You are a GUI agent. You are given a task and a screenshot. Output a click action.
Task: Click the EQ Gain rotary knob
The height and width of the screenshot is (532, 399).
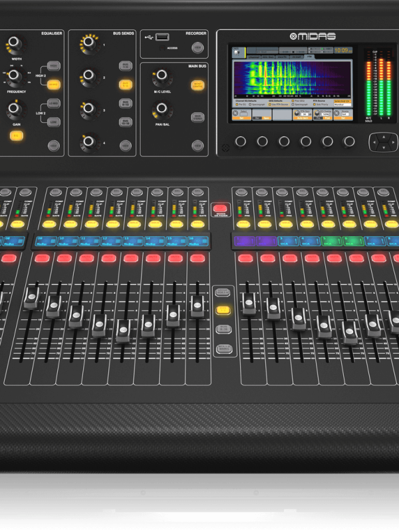tap(13, 108)
